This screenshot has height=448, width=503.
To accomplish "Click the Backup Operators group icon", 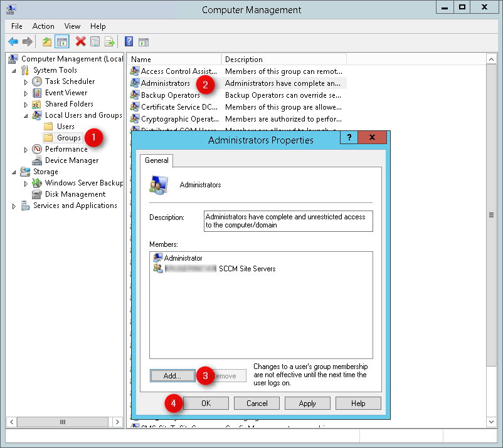I will (135, 95).
